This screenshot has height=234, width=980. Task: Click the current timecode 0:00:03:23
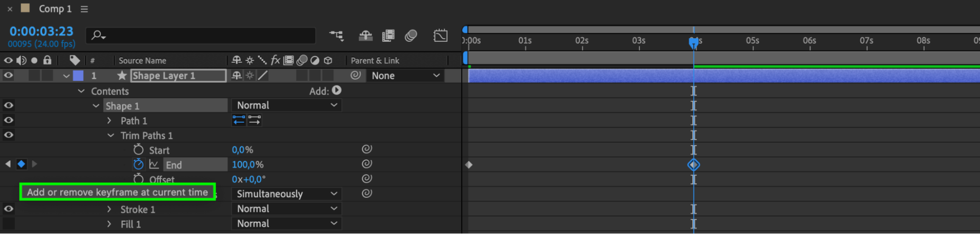pyautogui.click(x=41, y=31)
